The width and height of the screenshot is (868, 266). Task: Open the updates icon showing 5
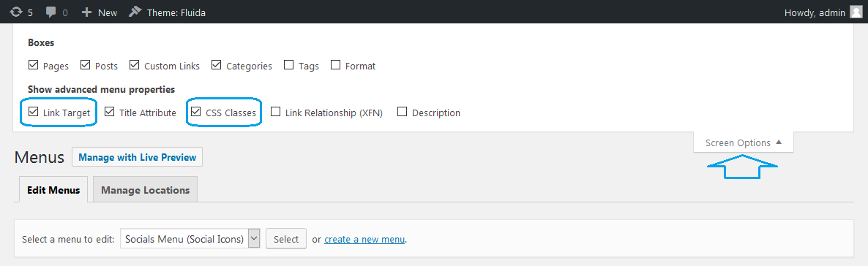(16, 12)
